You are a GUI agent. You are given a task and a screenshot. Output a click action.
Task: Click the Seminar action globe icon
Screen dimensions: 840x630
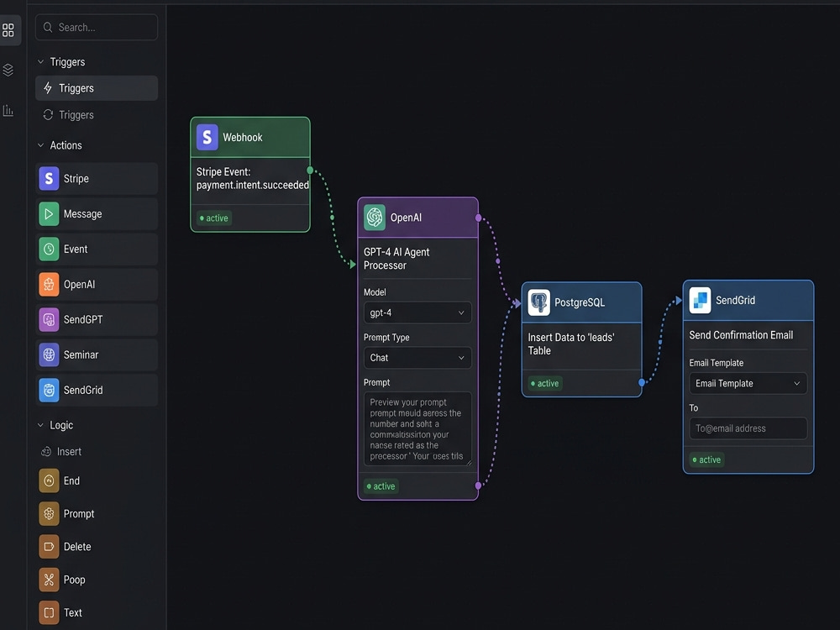(49, 354)
